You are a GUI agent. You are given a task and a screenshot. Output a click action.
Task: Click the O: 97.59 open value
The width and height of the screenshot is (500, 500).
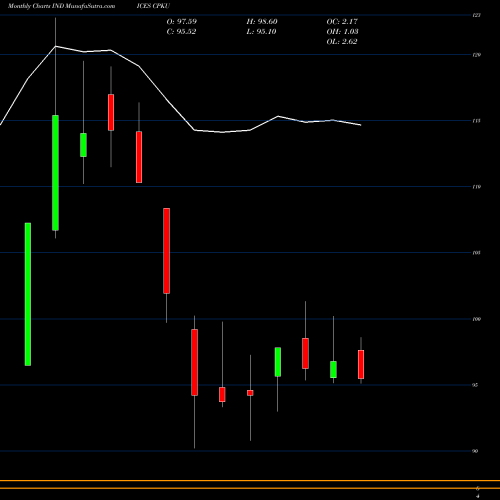point(182,22)
